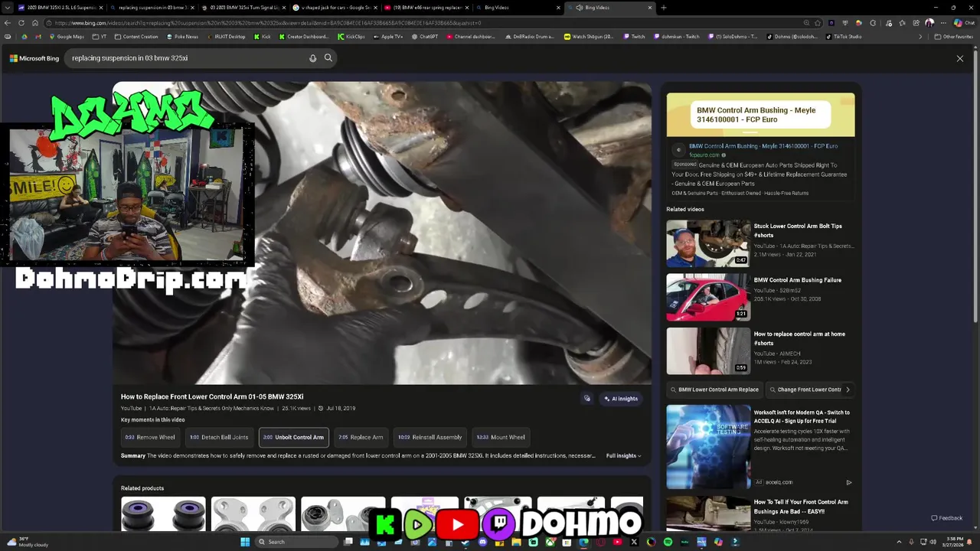Jump to Remove Wheel key moment

150,438
